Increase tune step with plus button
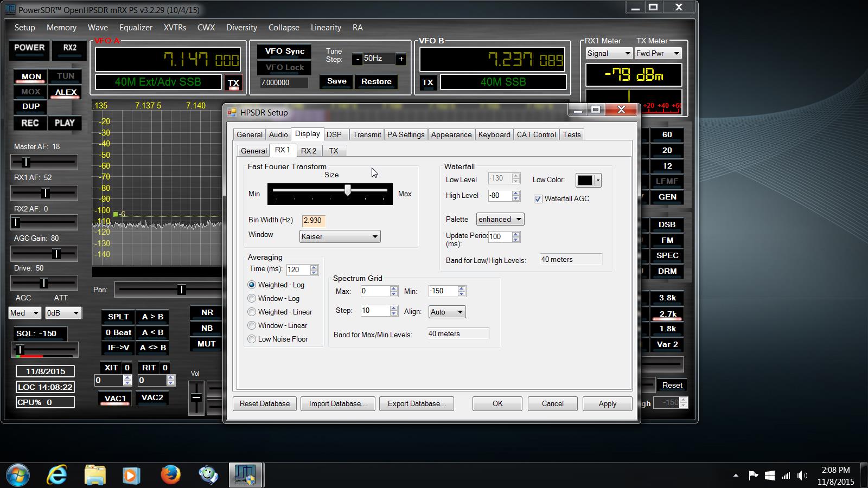 [x=401, y=59]
